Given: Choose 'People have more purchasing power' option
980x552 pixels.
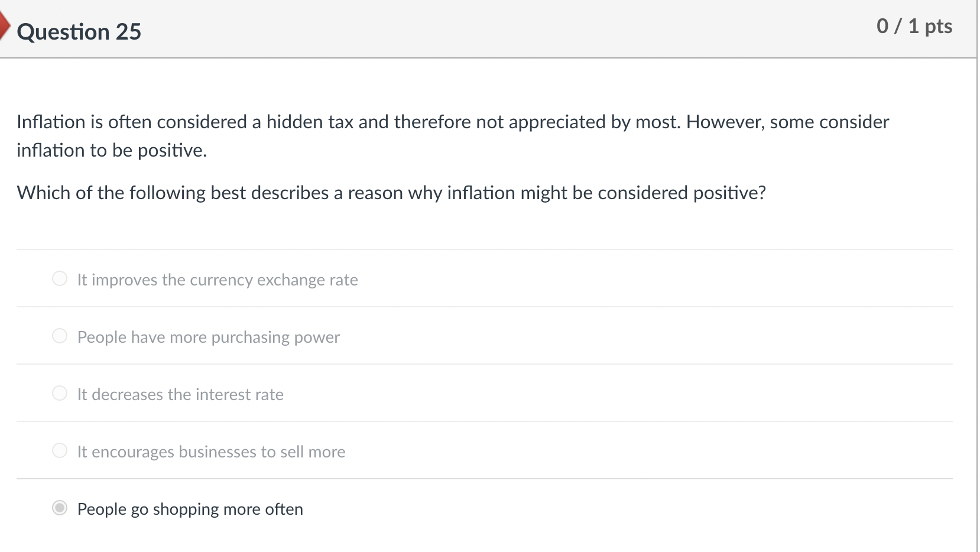Looking at the screenshot, I should click(x=59, y=336).
